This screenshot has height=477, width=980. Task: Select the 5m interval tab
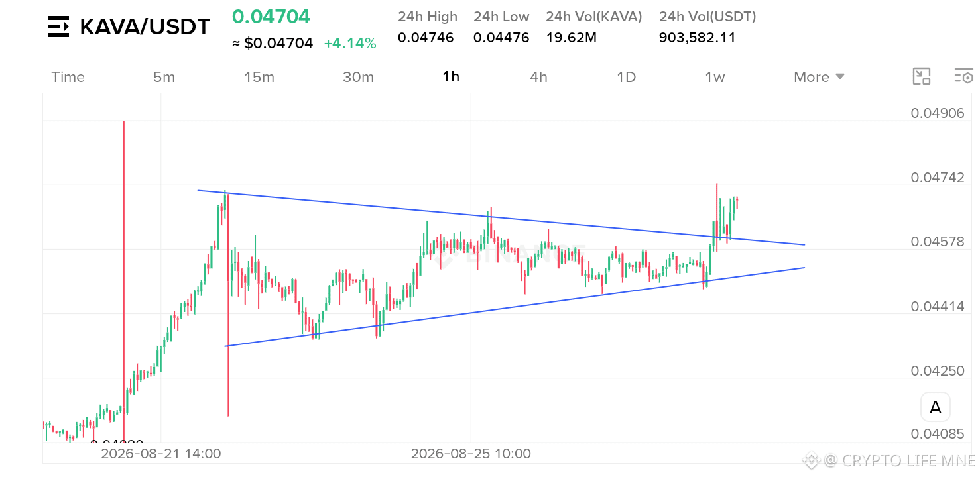164,78
